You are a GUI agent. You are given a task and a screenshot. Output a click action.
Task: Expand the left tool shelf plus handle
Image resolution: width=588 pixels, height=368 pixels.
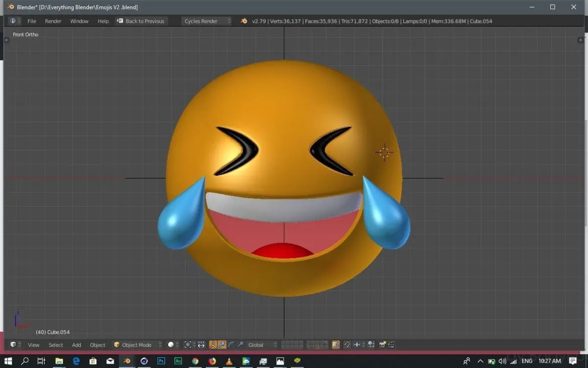6,40
